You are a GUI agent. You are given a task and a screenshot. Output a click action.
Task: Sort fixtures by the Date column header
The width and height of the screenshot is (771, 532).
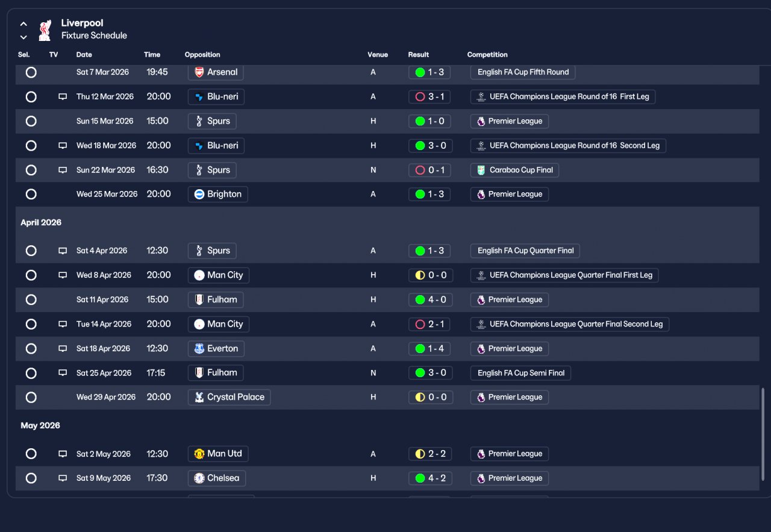pyautogui.click(x=84, y=55)
